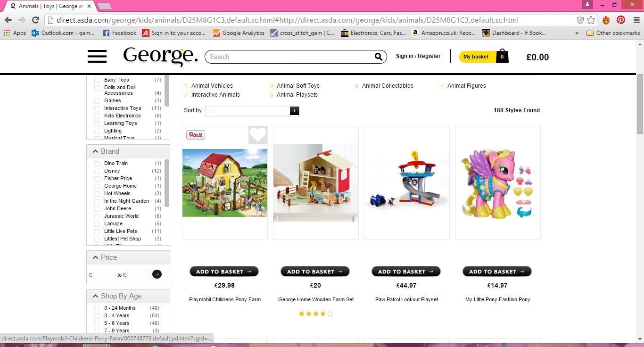Screen dimensions: 644x347
Task: Open the George hamburger menu
Action: tap(97, 57)
